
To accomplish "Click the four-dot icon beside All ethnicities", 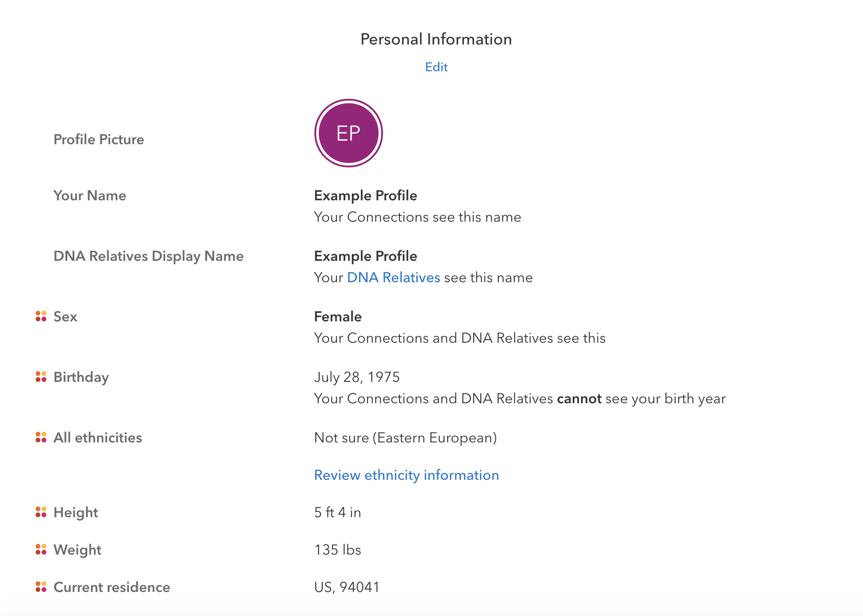I will (x=41, y=437).
